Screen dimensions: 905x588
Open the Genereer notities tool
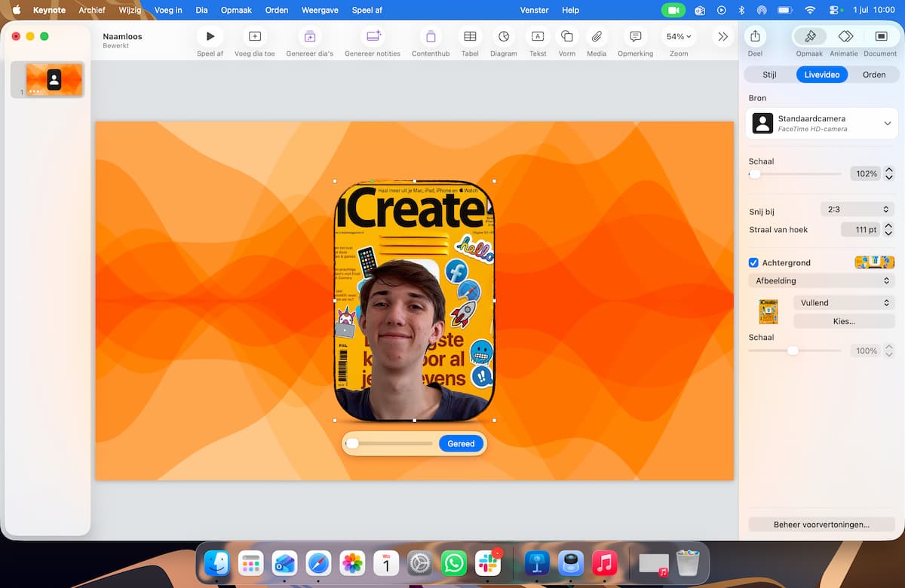point(373,36)
